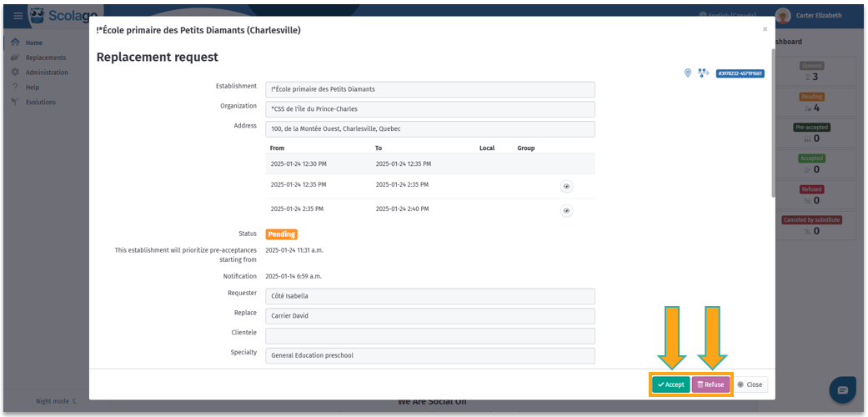Click the Specialty field
The image size is (868, 417).
(x=430, y=355)
